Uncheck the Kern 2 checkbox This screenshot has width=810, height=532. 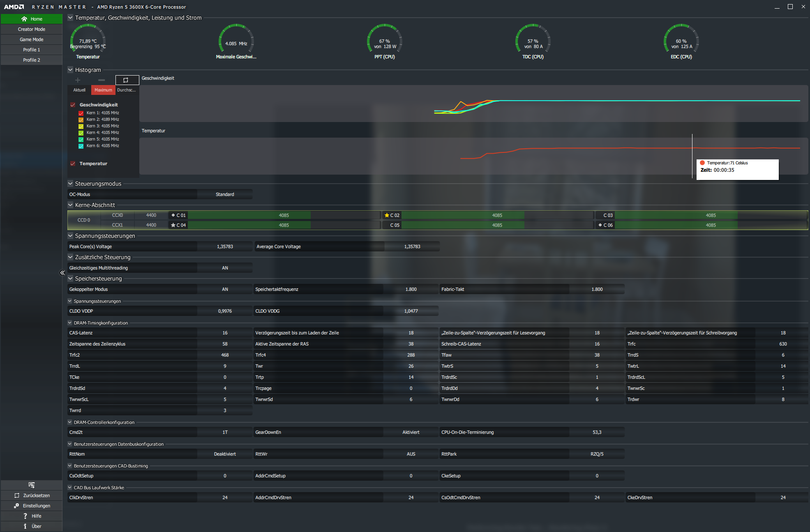tap(81, 120)
